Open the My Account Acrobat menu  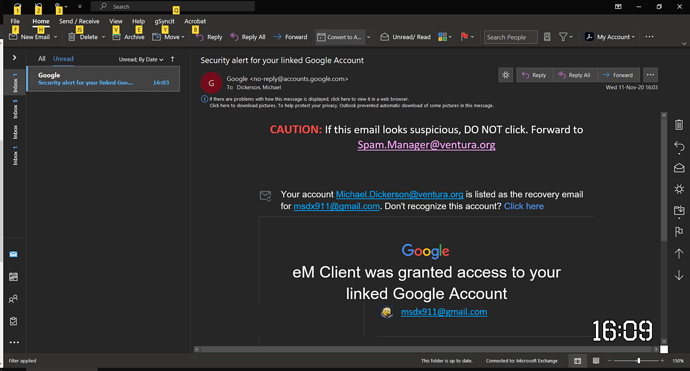click(610, 37)
